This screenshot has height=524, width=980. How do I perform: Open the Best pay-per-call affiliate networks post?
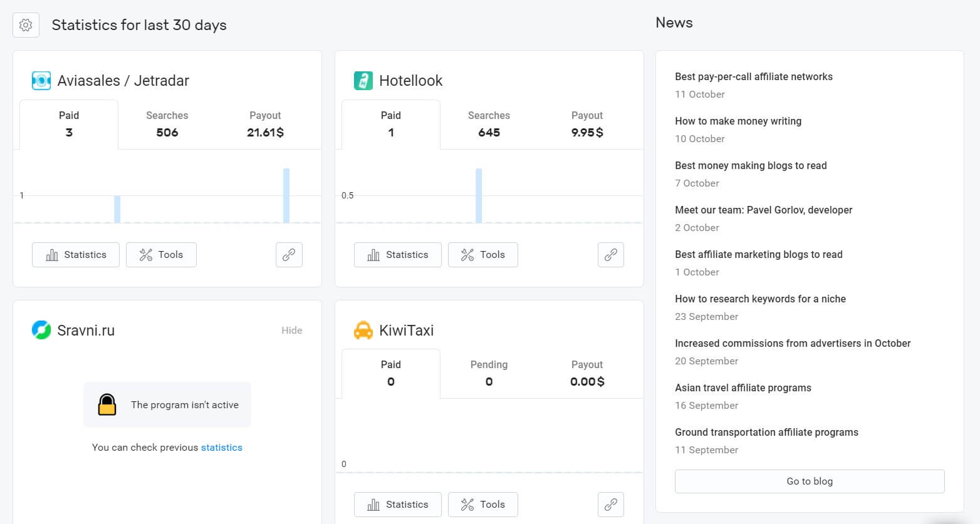753,76
